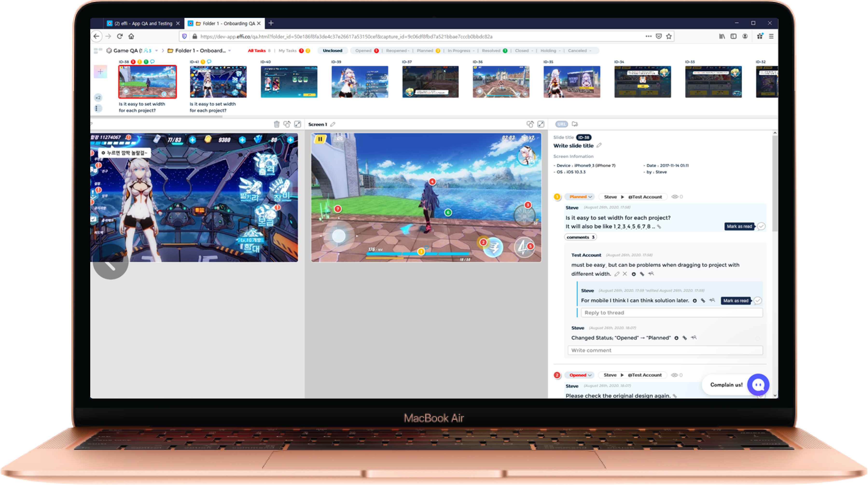Click the Reply to thread field
The image size is (868, 485).
pos(671,313)
